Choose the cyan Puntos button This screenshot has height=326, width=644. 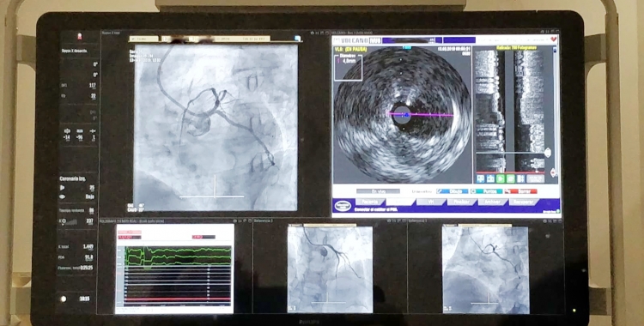(x=486, y=191)
